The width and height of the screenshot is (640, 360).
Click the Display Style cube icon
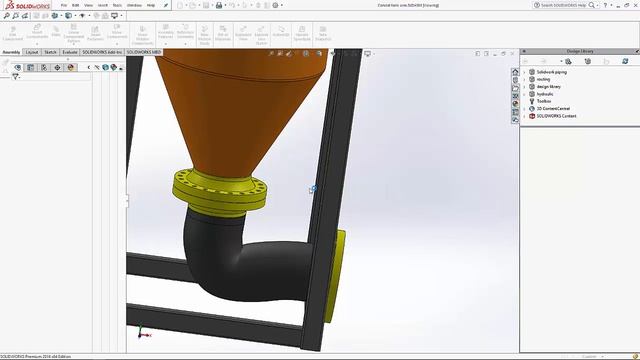click(69, 16)
